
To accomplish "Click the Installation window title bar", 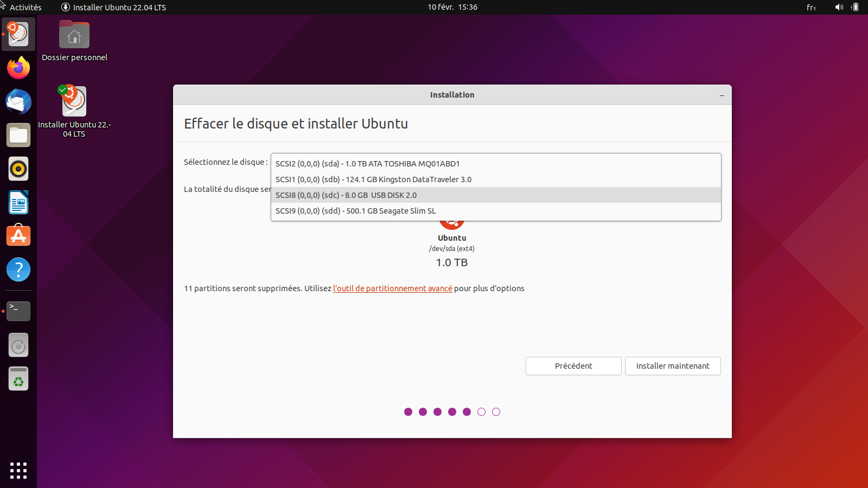I will pyautogui.click(x=452, y=95).
